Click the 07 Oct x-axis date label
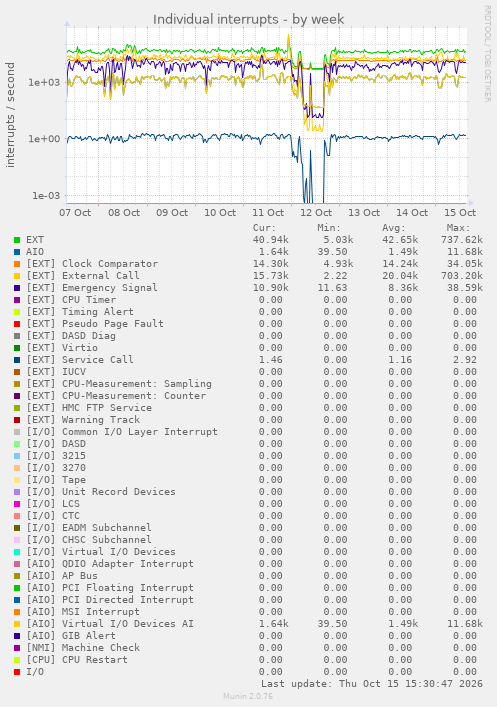This screenshot has height=707, width=497. 75,213
